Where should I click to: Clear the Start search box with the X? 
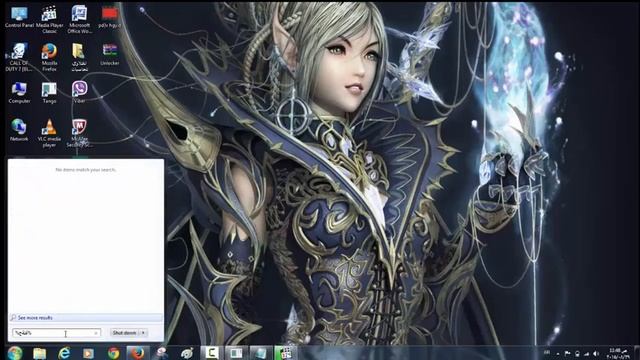pos(96,333)
